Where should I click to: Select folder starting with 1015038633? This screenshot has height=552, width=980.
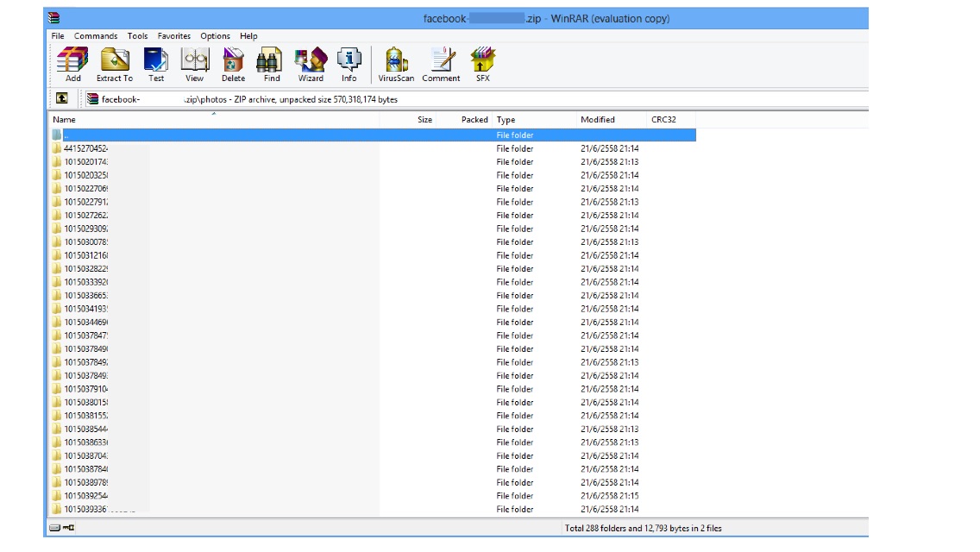(x=374, y=442)
